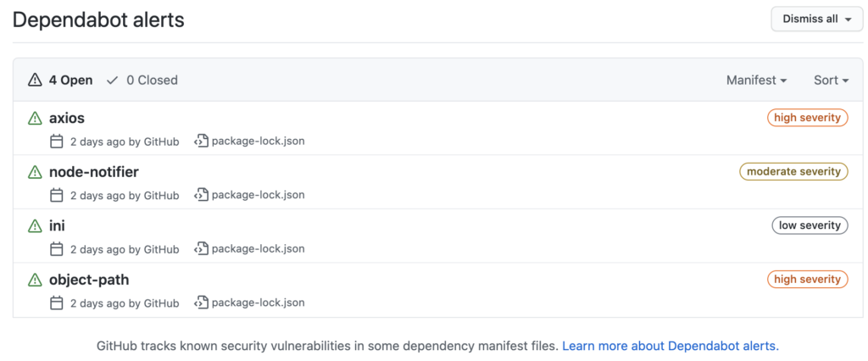Open the axios alert details

click(67, 118)
